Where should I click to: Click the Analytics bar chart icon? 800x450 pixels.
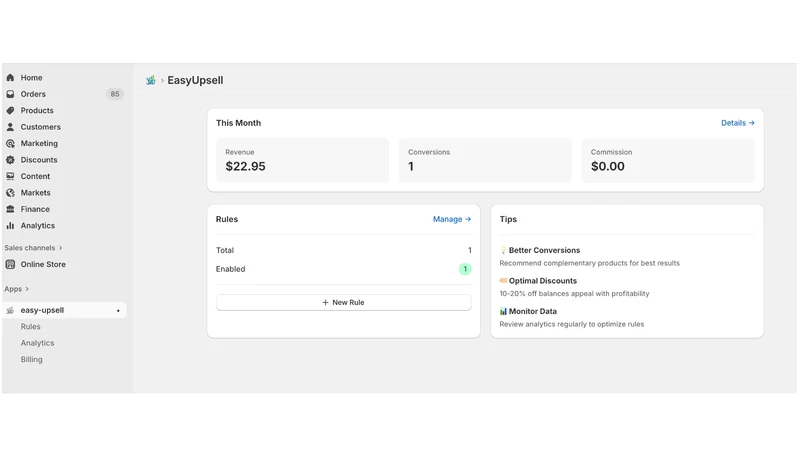point(10,226)
